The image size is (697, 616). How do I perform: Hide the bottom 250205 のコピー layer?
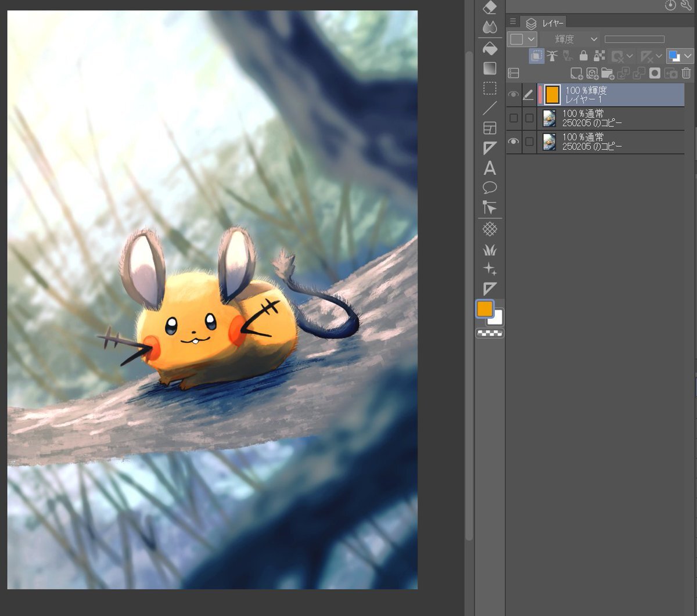point(513,142)
